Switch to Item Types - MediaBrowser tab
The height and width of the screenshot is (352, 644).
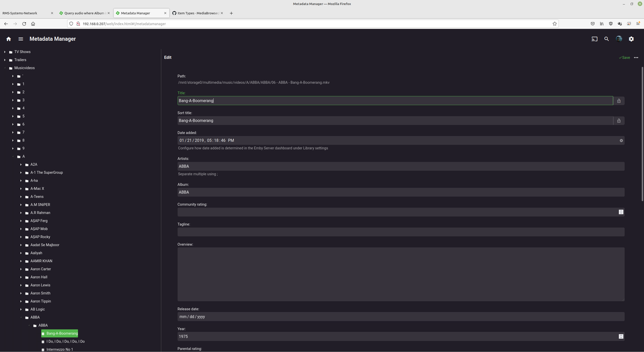click(197, 13)
